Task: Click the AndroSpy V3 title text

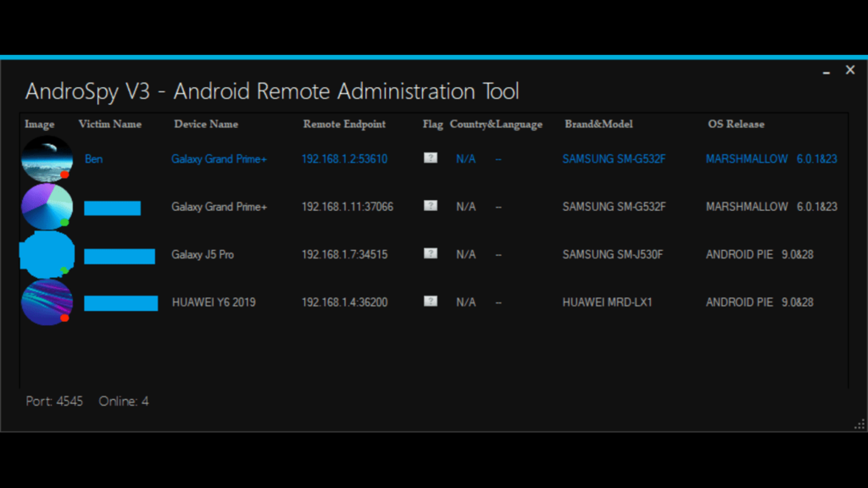Action: pyautogui.click(x=272, y=91)
